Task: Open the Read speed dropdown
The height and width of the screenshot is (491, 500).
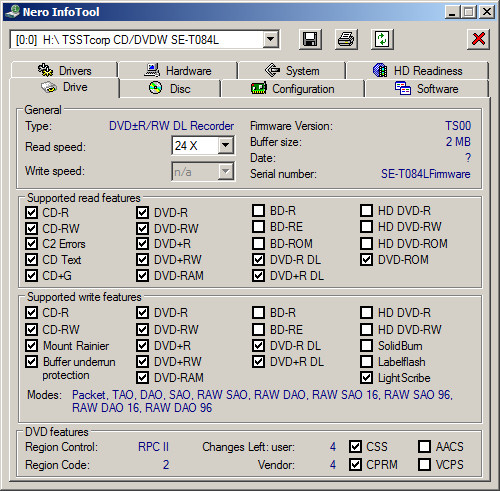Action: (x=226, y=145)
